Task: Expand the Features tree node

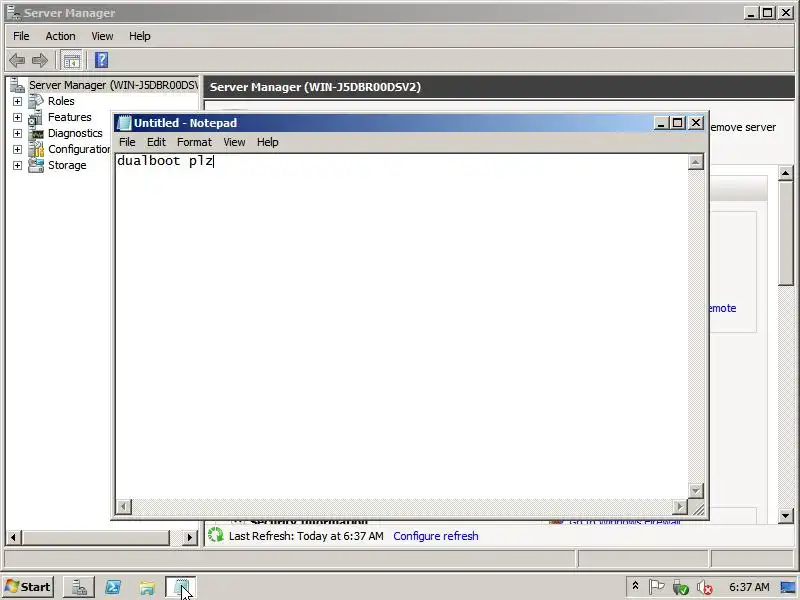Action: coord(17,117)
